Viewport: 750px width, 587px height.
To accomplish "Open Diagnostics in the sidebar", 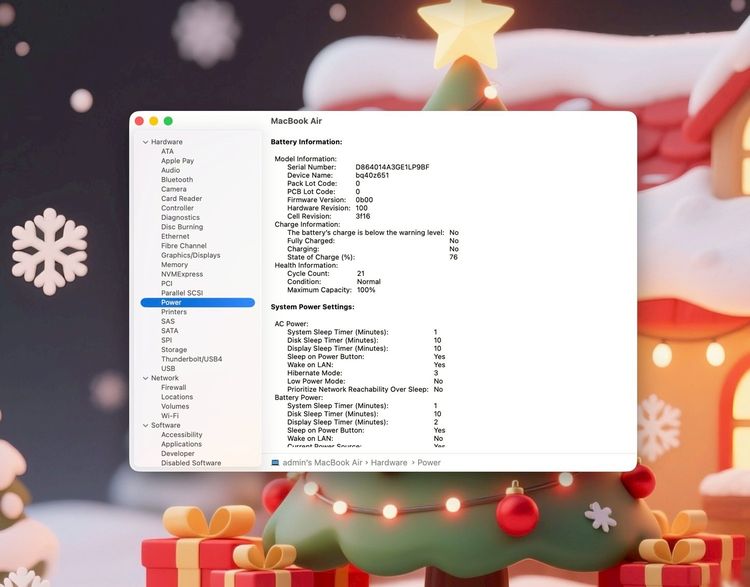I will 180,217.
